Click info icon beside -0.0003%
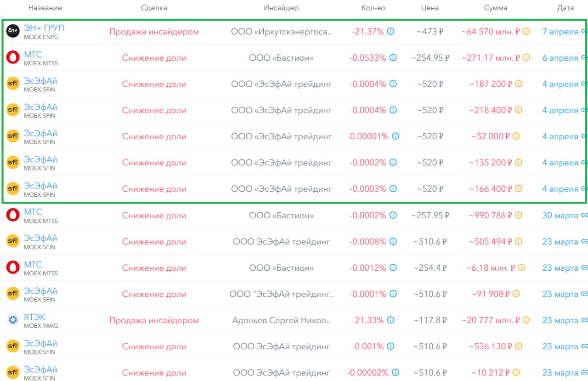588x381 pixels. pos(393,189)
